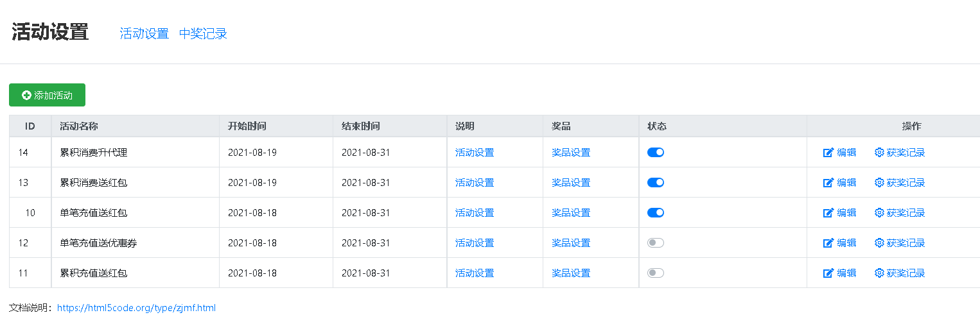Click edit icon for activity ID 11
This screenshot has width=980, height=331.
pos(828,273)
